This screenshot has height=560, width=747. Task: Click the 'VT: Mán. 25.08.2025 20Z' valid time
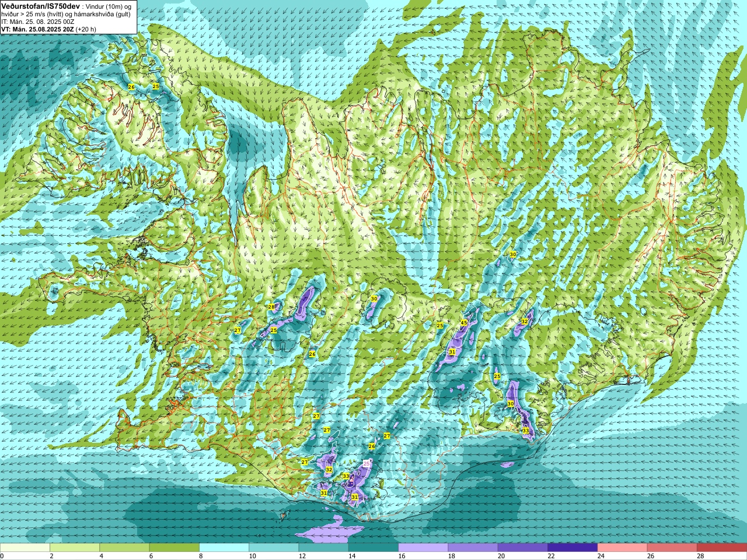pyautogui.click(x=37, y=29)
